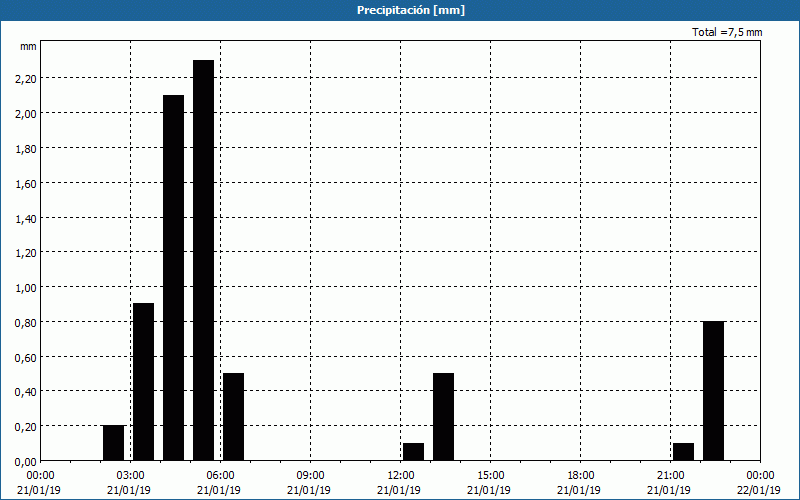Click the small 0,10 mm bar after 12:00
800x500 pixels.
click(413, 452)
